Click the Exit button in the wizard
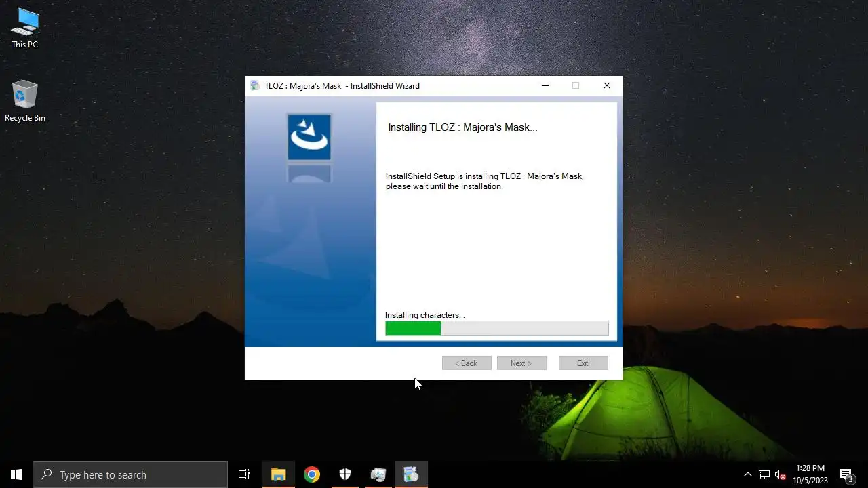868x488 pixels. (x=583, y=363)
